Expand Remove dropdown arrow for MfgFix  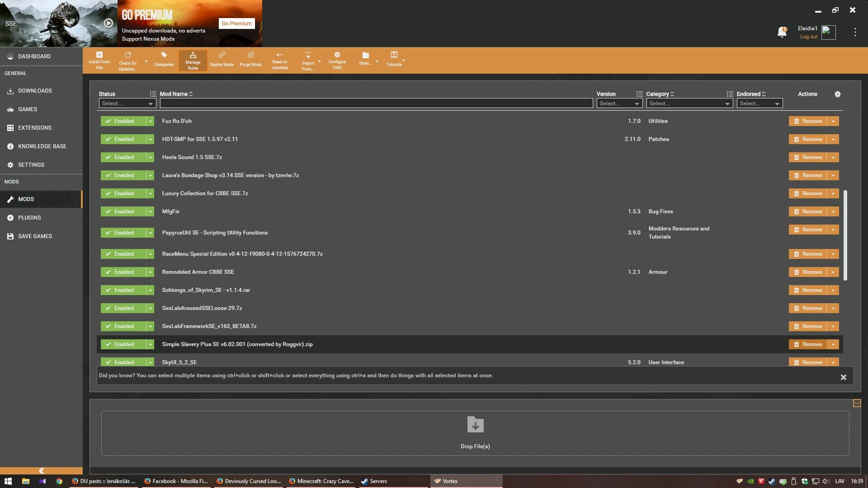point(833,211)
